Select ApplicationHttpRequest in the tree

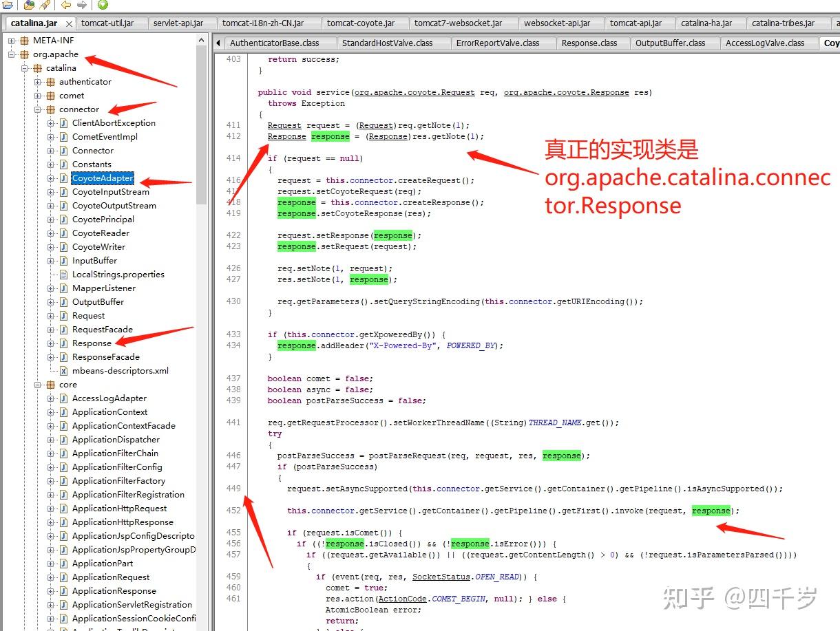[x=120, y=509]
